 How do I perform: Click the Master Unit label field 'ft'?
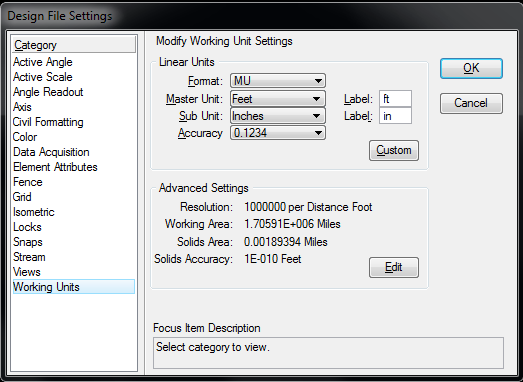tap(395, 99)
